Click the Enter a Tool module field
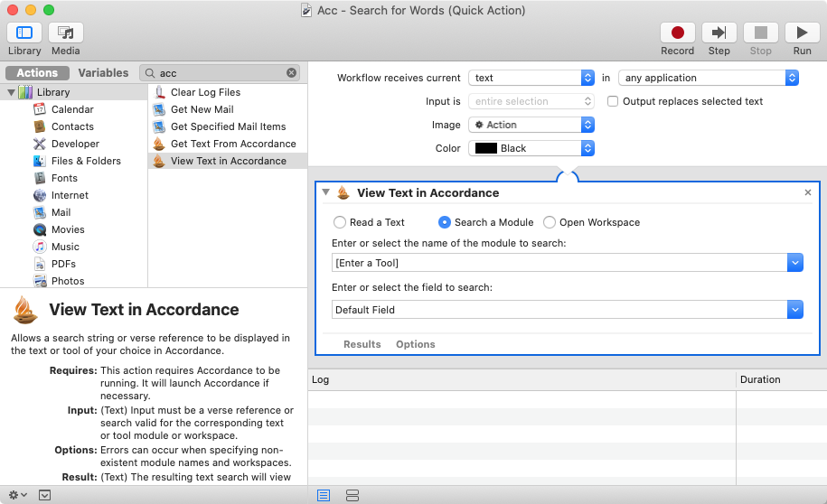This screenshot has height=504, width=827. [x=559, y=263]
